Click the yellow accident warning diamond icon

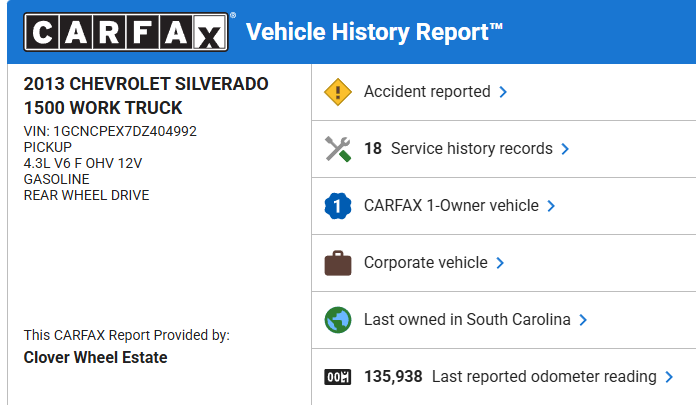coord(338,92)
